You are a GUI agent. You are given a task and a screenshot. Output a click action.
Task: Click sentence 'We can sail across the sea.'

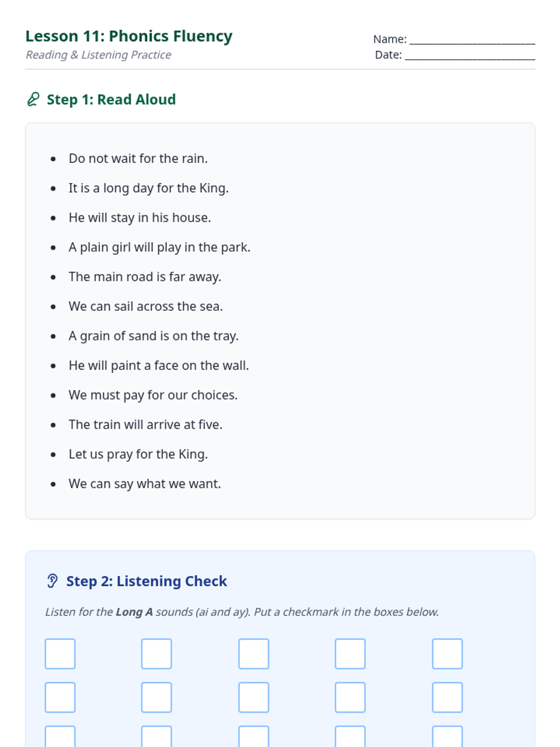coord(146,306)
